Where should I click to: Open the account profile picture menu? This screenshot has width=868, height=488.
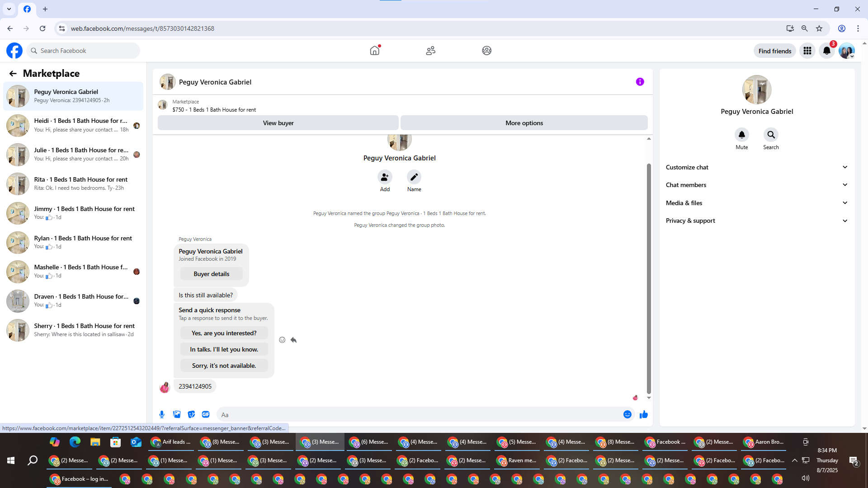(847, 51)
